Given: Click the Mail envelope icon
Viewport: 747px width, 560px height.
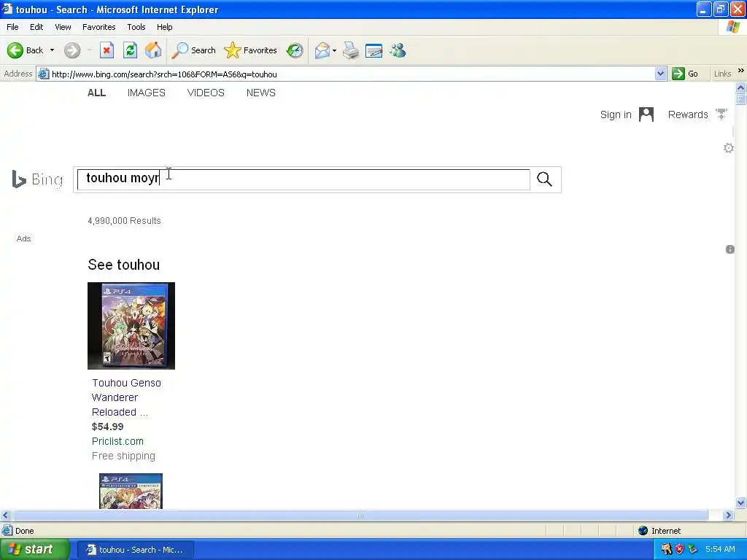Looking at the screenshot, I should (322, 50).
